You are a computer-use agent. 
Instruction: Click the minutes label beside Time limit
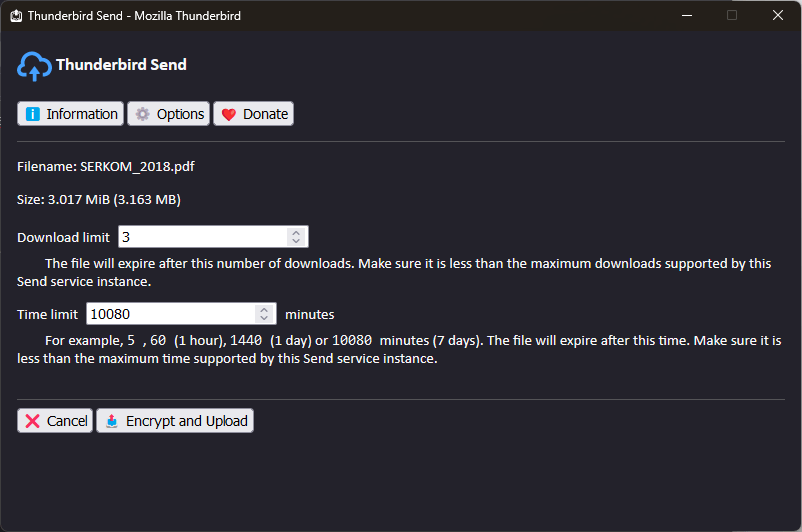coord(310,314)
